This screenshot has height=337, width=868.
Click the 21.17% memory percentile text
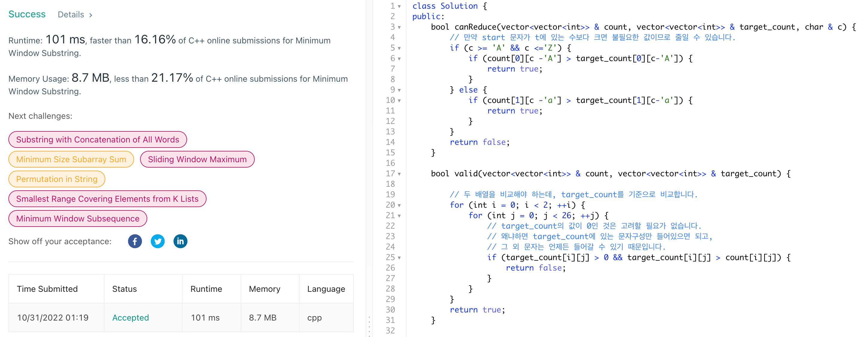(172, 78)
